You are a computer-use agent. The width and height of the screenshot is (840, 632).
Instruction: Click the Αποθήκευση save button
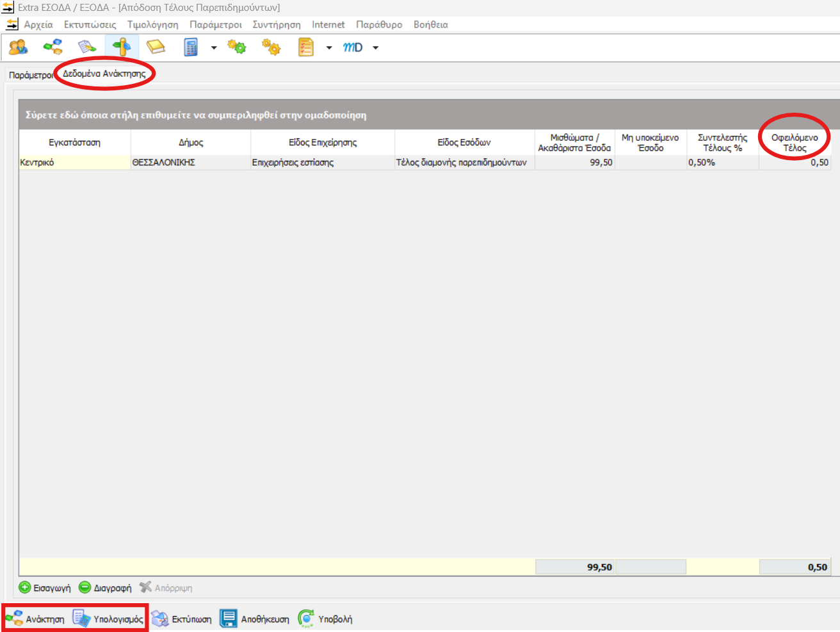[x=255, y=619]
